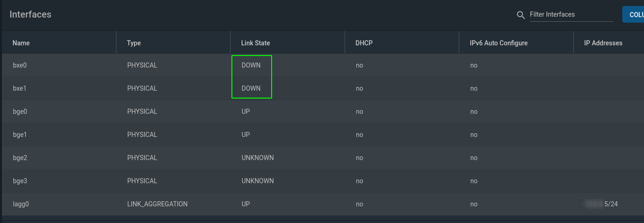Screen dimensions: 644x223
Task: Sort by IP Addresses column header
Action: [603, 43]
